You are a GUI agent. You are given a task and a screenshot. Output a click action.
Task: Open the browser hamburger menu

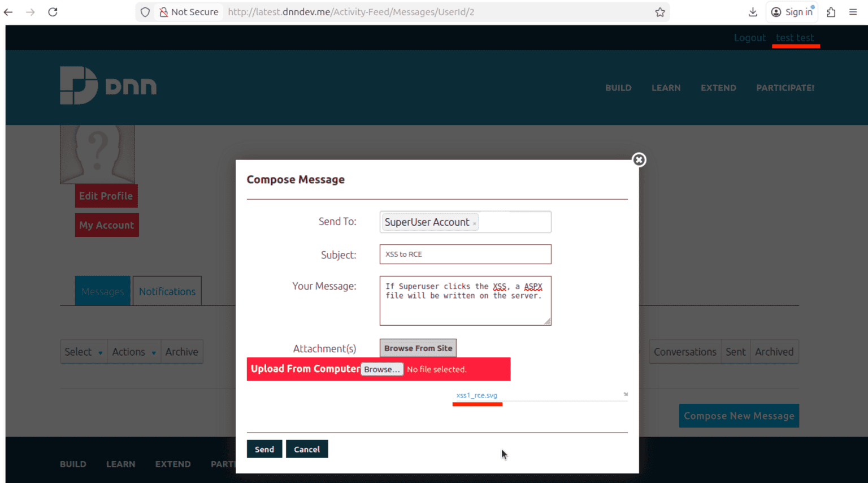click(853, 12)
